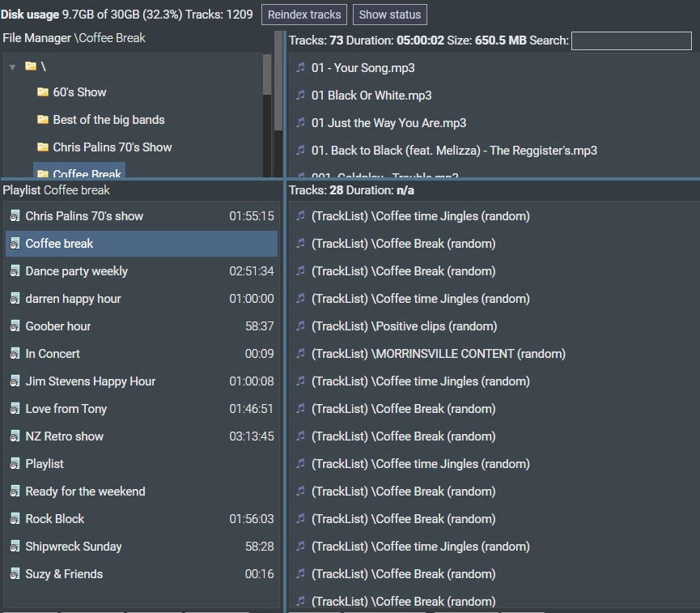
Task: Click the root folder icon
Action: (31, 66)
